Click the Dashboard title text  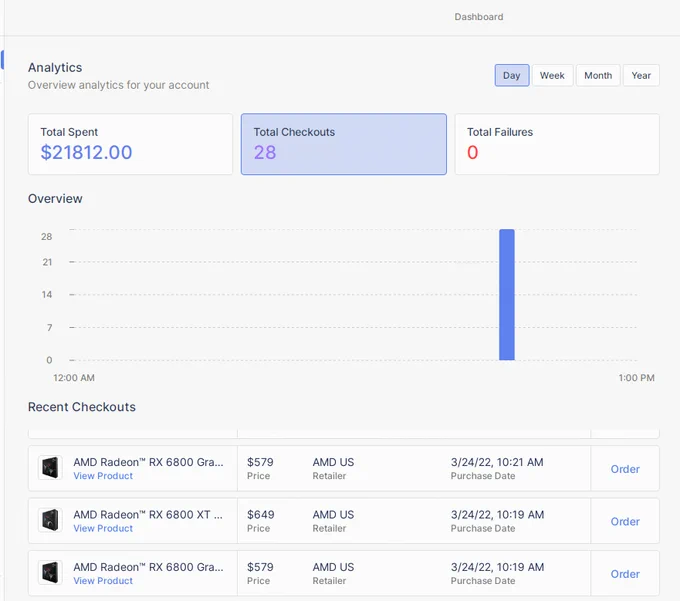479,17
